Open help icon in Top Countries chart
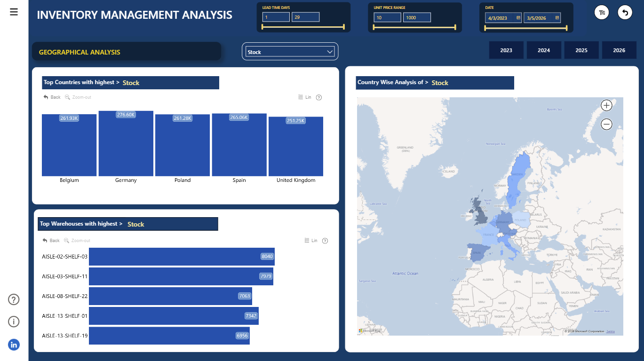The height and width of the screenshot is (361, 644). 319,97
